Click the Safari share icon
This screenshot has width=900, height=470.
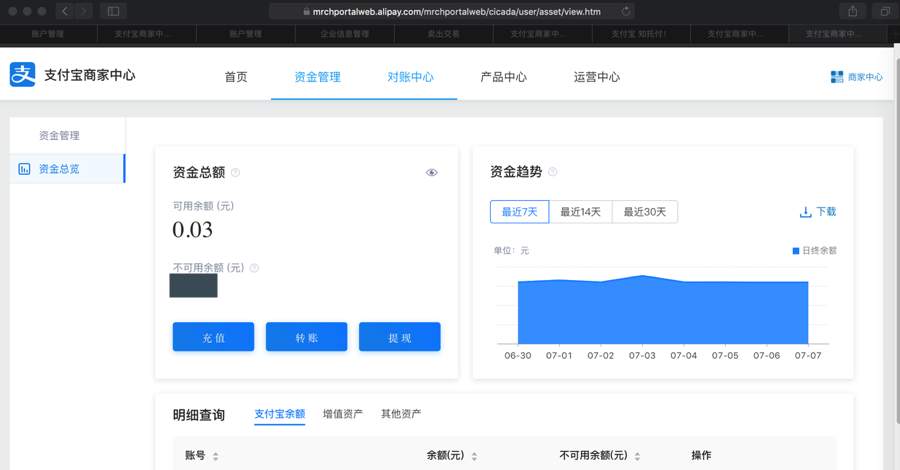(x=852, y=12)
